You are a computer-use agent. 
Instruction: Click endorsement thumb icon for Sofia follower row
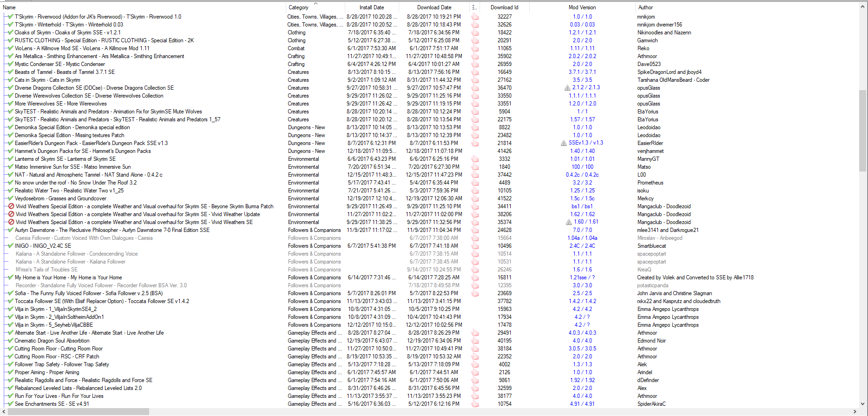pyautogui.click(x=475, y=293)
